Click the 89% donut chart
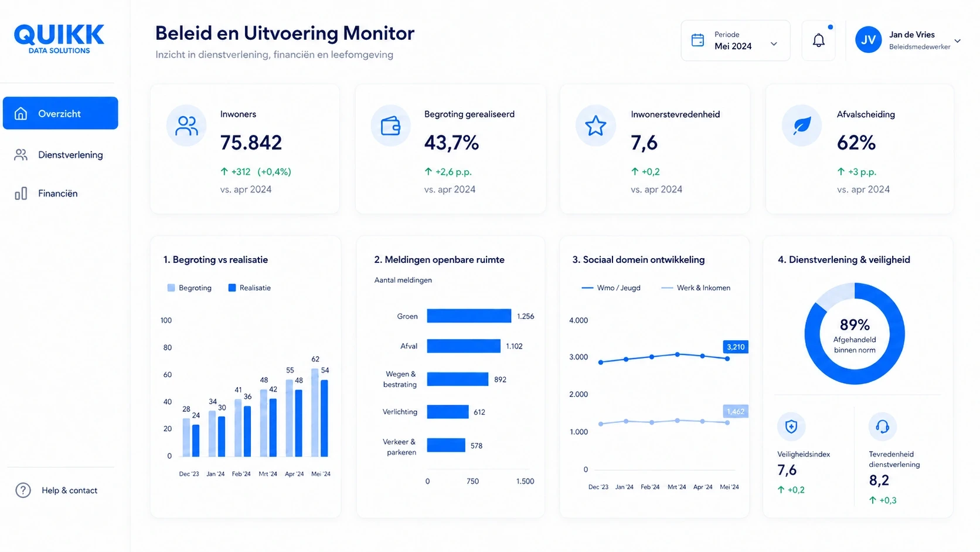The image size is (980, 552). point(855,334)
